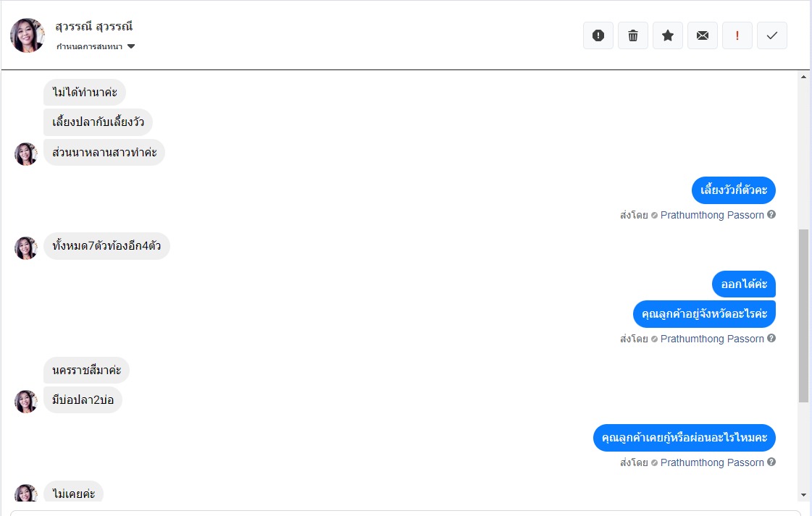Screen dimensions: 812x516
Task: Click the message 'นครราชสีมาค่ะ'
Action: pyautogui.click(x=86, y=371)
